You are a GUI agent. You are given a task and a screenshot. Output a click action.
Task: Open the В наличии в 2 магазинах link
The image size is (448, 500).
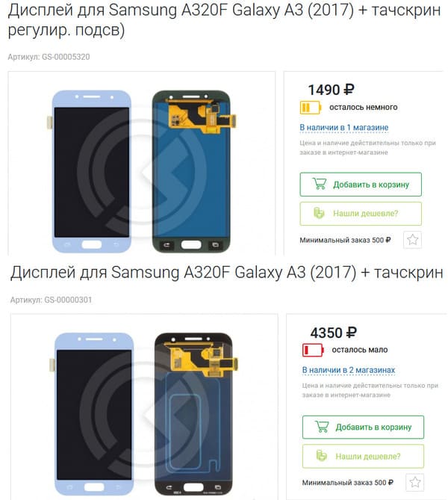[348, 370]
